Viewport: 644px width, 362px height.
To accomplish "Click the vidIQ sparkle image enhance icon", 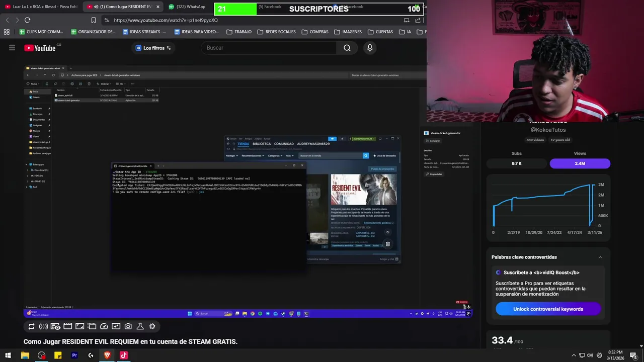I will [116, 326].
